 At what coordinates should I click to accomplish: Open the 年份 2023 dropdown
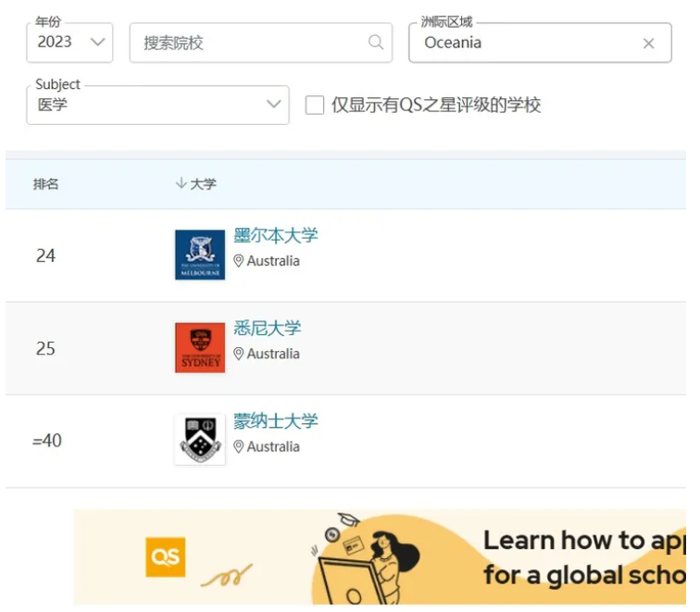[70, 43]
